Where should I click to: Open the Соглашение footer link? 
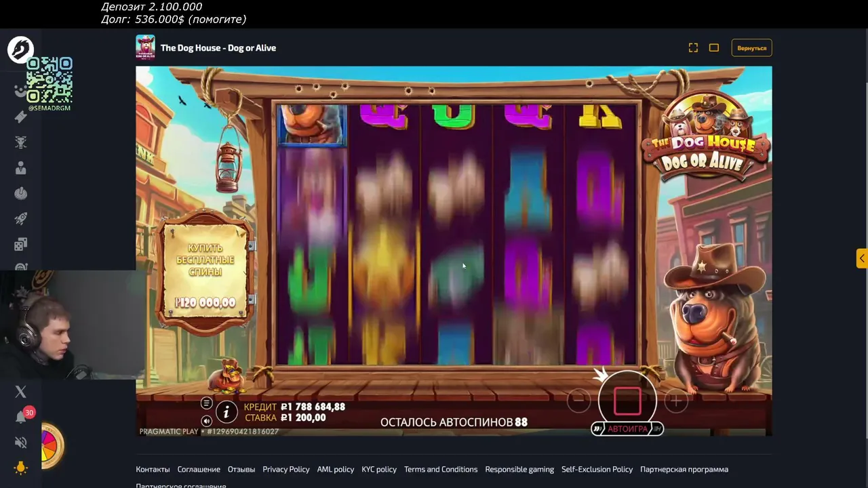click(199, 469)
